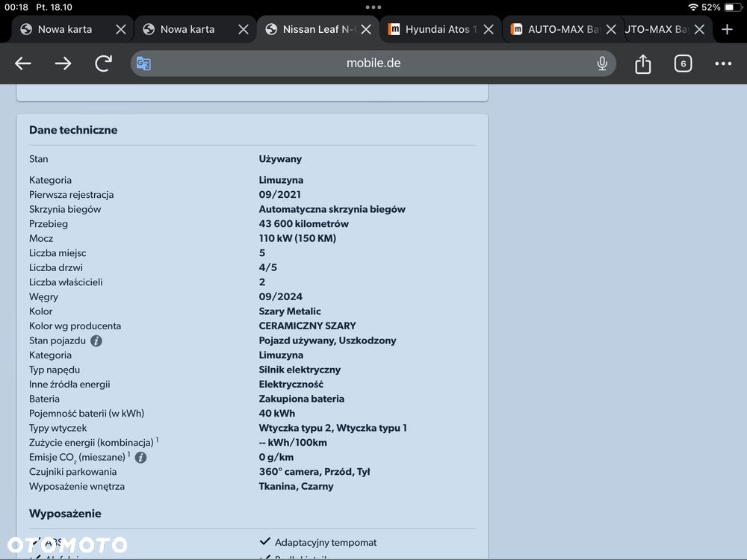The height and width of the screenshot is (560, 747).
Task: Select the -- kWh/100km value
Action: coord(293,442)
